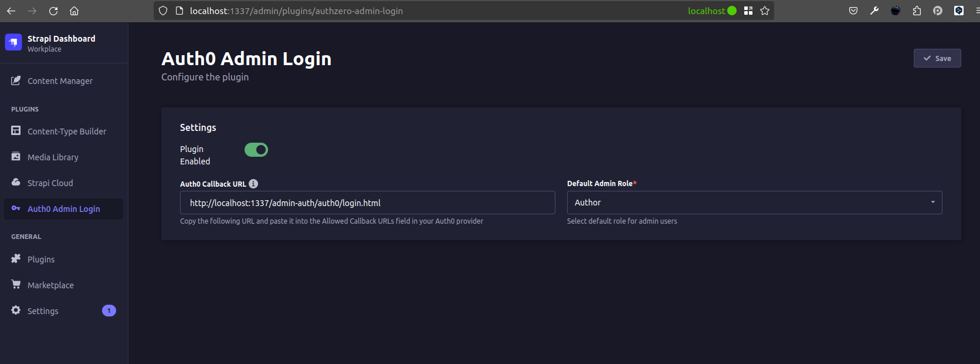Click the GENERAL sidebar section label
Image resolution: width=980 pixels, height=364 pixels.
click(26, 237)
